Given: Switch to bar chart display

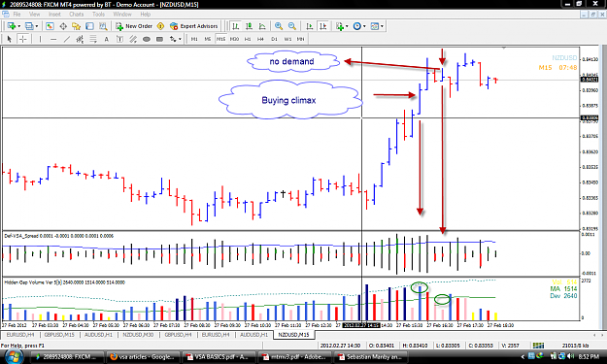Looking at the screenshot, I should point(235,26).
